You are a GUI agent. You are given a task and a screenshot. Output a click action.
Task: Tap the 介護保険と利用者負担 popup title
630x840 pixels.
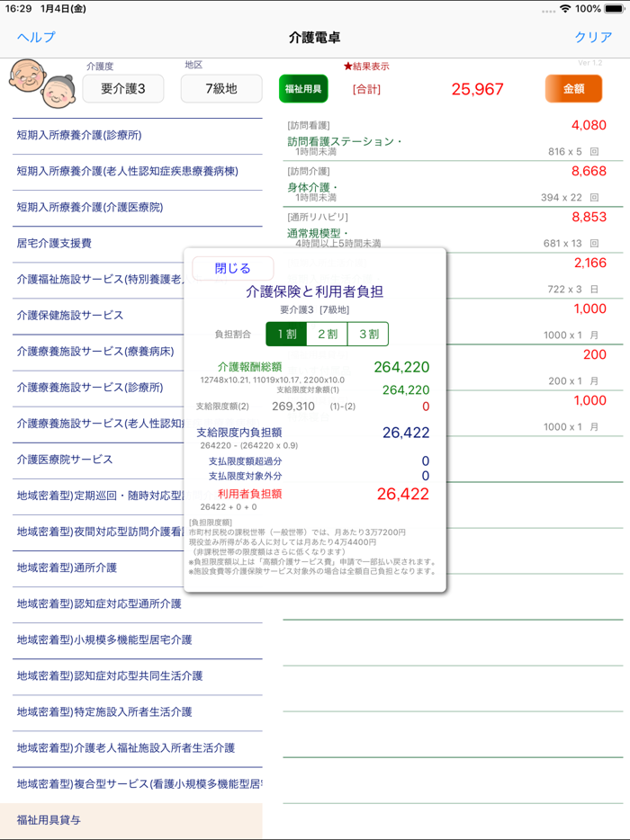pyautogui.click(x=315, y=291)
